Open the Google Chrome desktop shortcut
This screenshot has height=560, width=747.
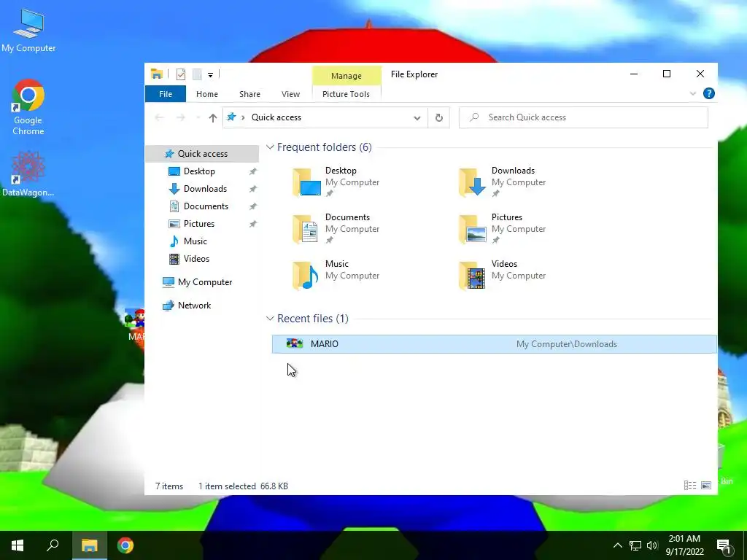click(28, 107)
